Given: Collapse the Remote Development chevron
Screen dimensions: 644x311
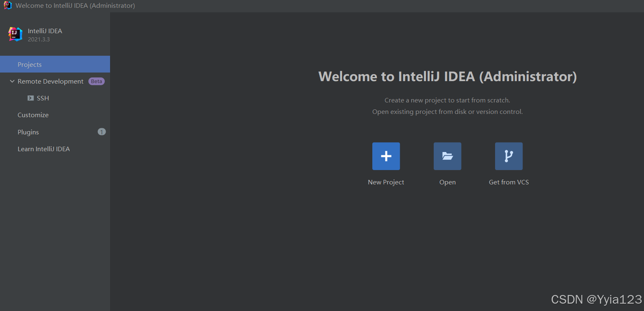Looking at the screenshot, I should pyautogui.click(x=12, y=82).
